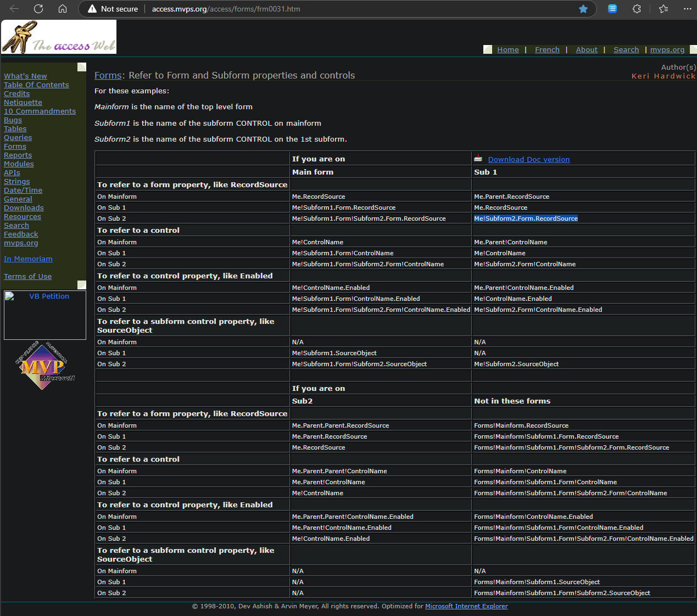Click Me.Parent.Parent!ControlName.Enabled cell
This screenshot has height=616, width=697.
353,517
